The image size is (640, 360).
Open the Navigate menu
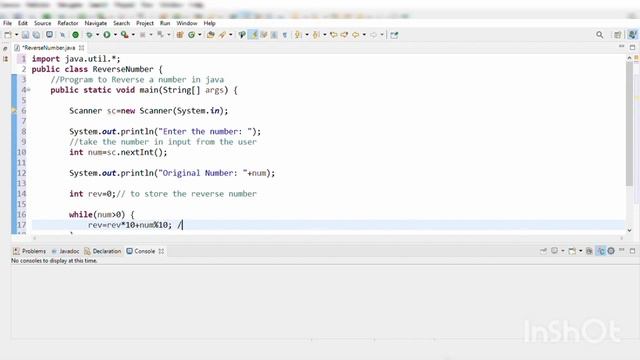[96, 23]
